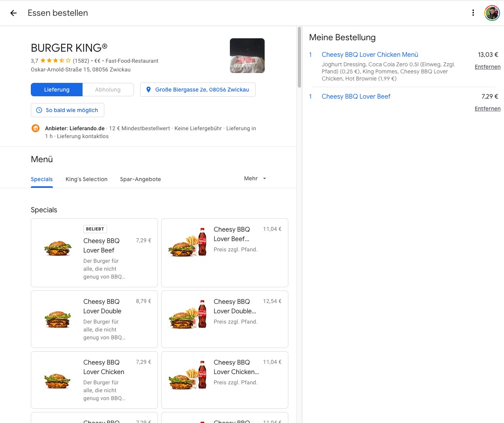Screen dimensions: 504x423
Task: Click the 7,29 € price in Meine Bestellung
Action: 490,96
